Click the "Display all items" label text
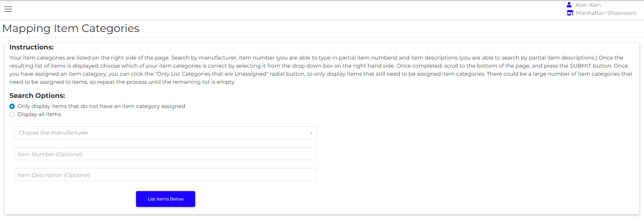 (39, 114)
